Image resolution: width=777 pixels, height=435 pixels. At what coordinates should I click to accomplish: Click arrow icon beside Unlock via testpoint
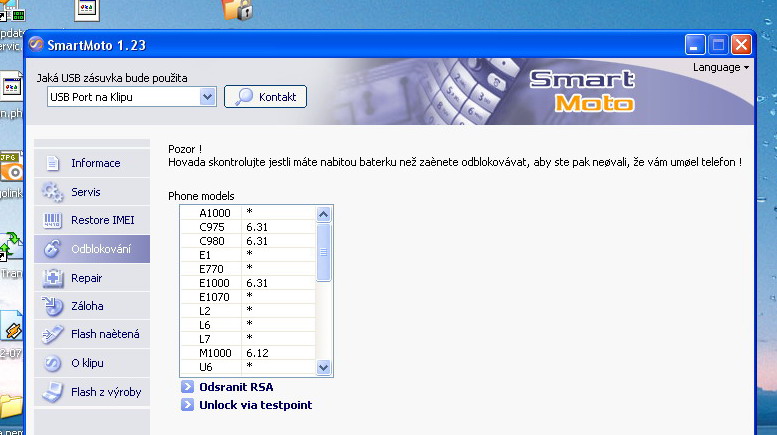(187, 405)
